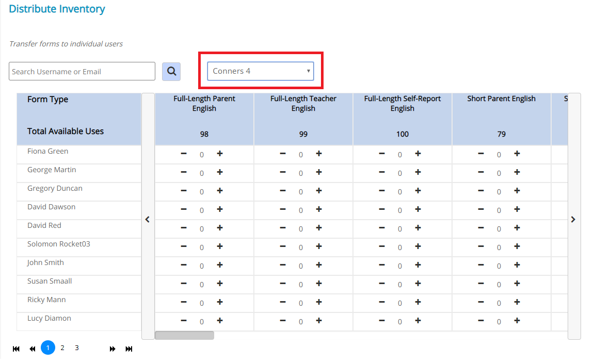The width and height of the screenshot is (595, 364).
Task: Click the Distribute Inventory heading
Action: [x=57, y=9]
